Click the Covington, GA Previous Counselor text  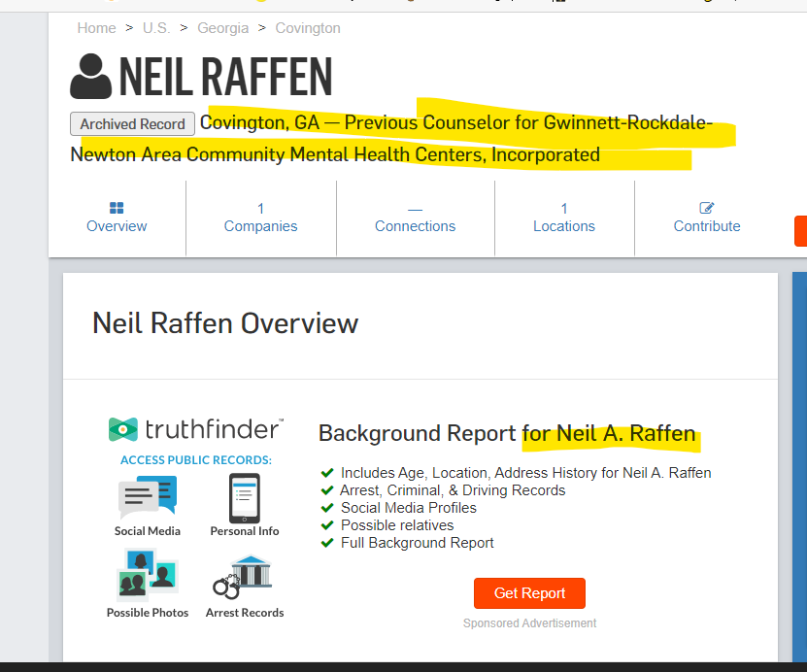[456, 123]
